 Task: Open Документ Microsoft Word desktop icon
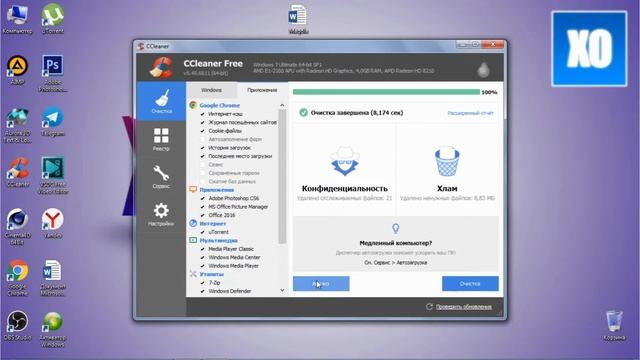[x=53, y=278]
